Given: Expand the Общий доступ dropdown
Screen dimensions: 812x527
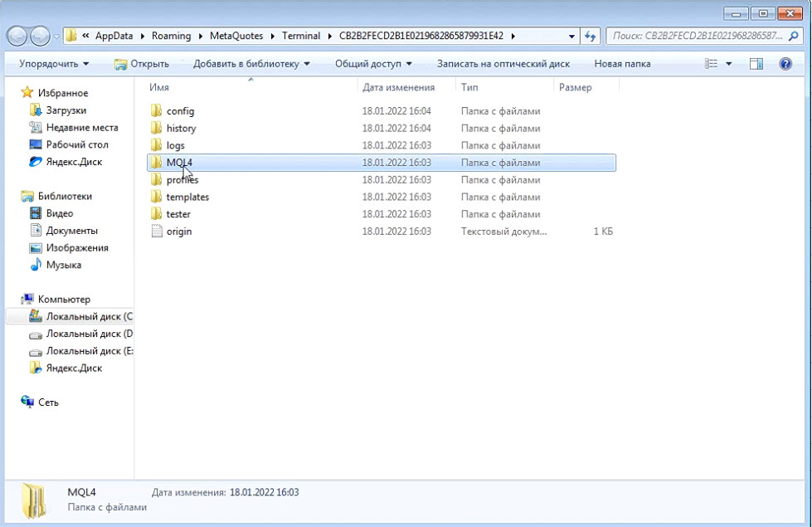Looking at the screenshot, I should (x=373, y=64).
